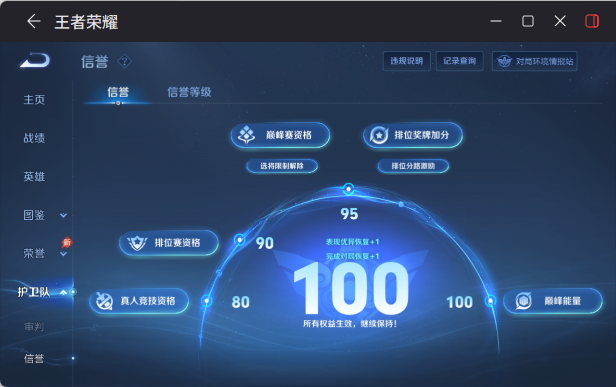Click the 王者荣耀 window title
This screenshot has width=616, height=387.
coord(86,22)
